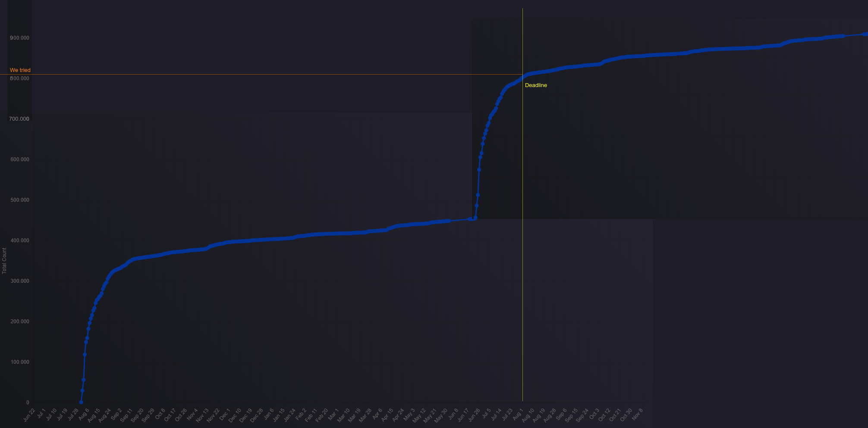Click the 'Apr 24' x-axis date label

398,415
